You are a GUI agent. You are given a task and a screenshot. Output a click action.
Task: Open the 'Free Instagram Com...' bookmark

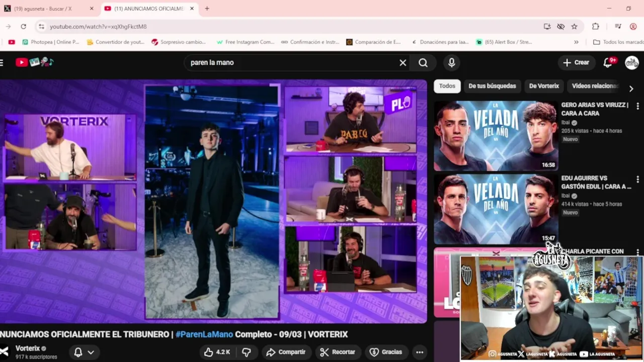245,42
